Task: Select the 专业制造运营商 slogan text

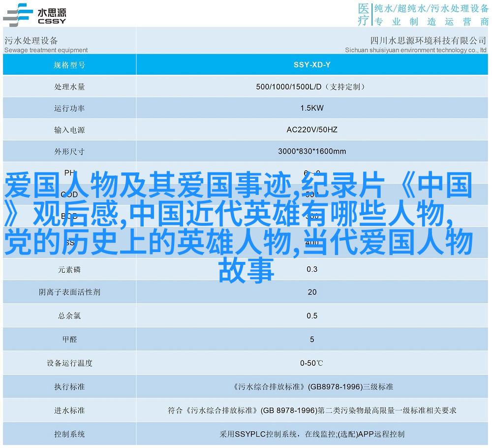Action: (x=431, y=22)
